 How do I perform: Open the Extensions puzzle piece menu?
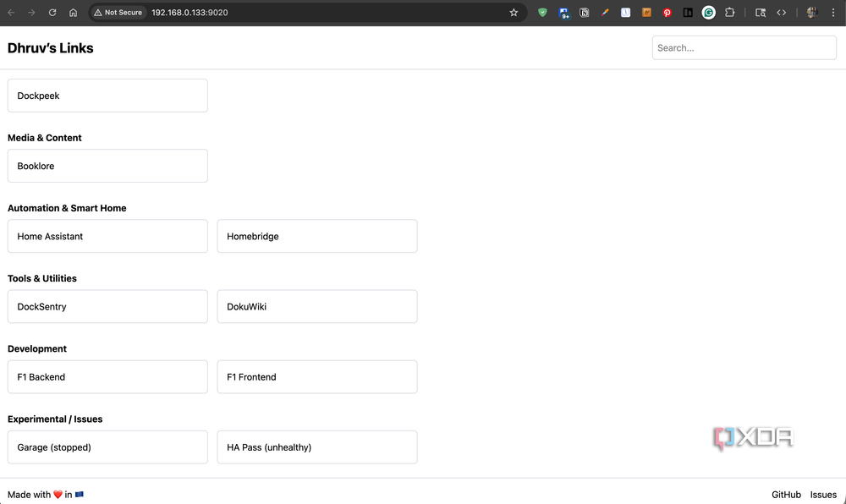729,13
